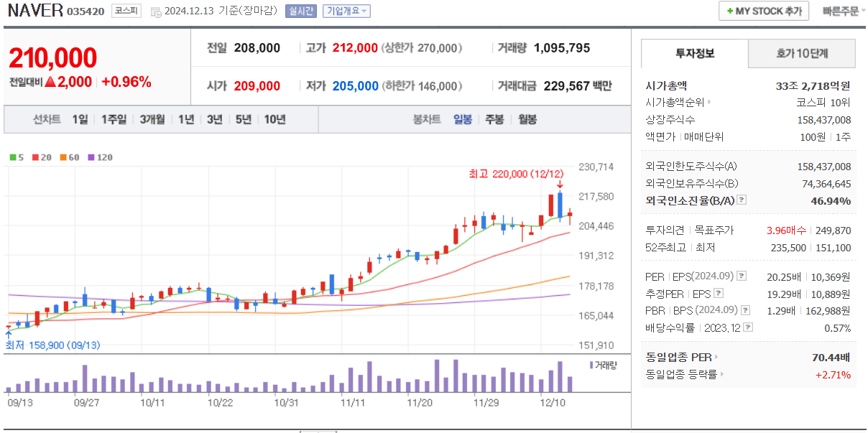Click the calendar icon beside 2024.12.13
868x433 pixels.
[157, 11]
